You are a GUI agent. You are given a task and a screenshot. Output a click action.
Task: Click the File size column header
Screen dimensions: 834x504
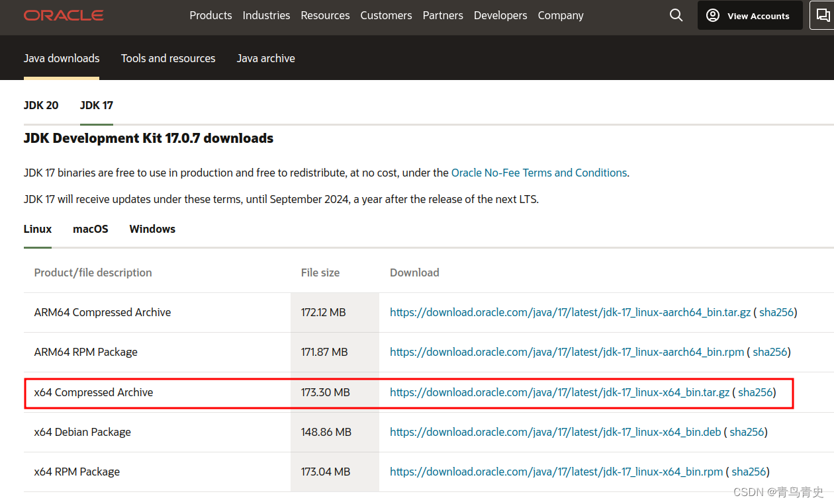[x=320, y=273]
